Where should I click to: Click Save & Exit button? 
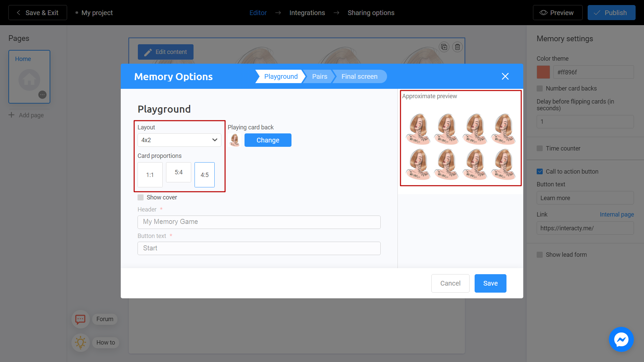coord(38,13)
